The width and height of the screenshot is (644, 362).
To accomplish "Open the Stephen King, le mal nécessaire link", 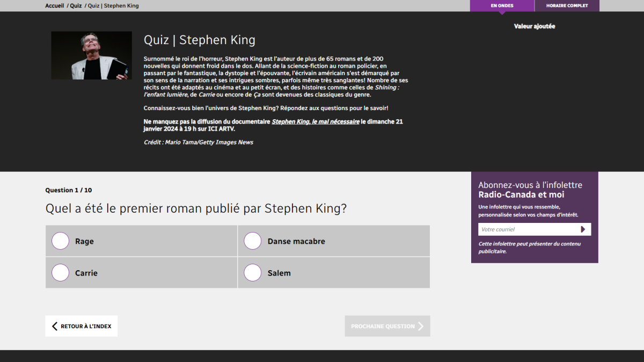I will (x=316, y=122).
